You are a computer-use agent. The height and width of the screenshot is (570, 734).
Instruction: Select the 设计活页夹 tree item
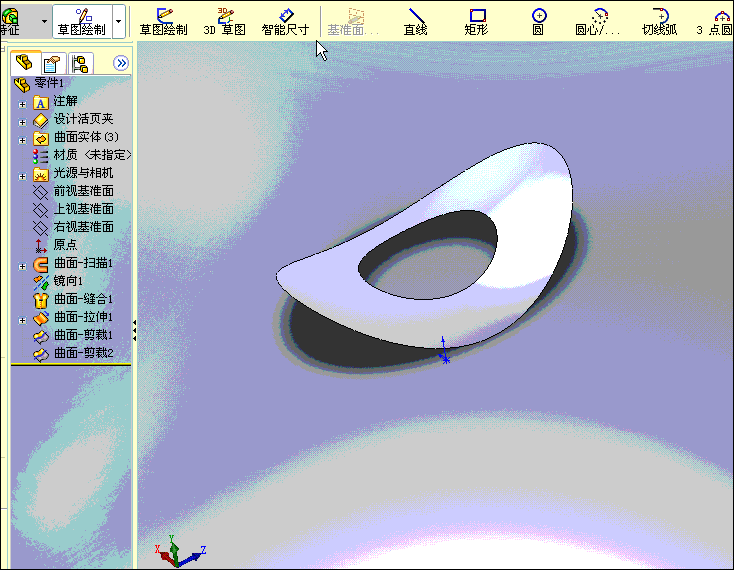point(73,119)
